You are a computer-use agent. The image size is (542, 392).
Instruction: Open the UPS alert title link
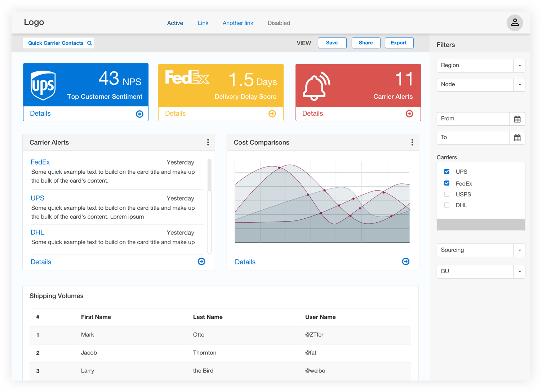37,198
